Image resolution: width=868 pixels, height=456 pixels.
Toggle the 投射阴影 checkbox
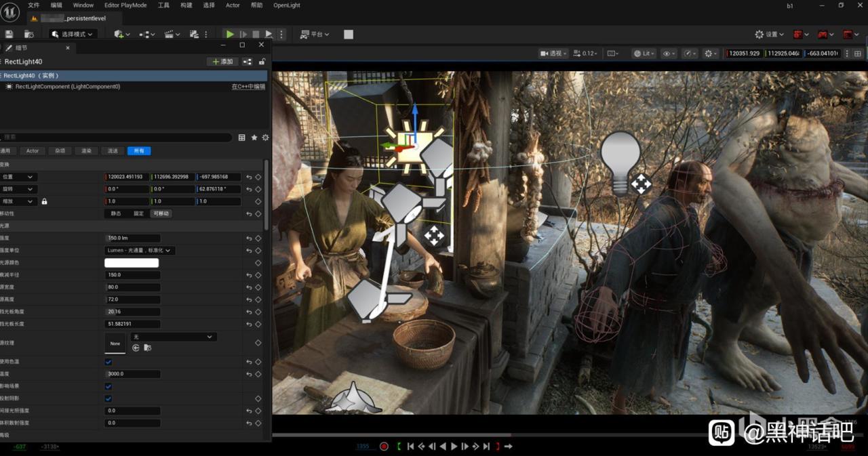108,398
